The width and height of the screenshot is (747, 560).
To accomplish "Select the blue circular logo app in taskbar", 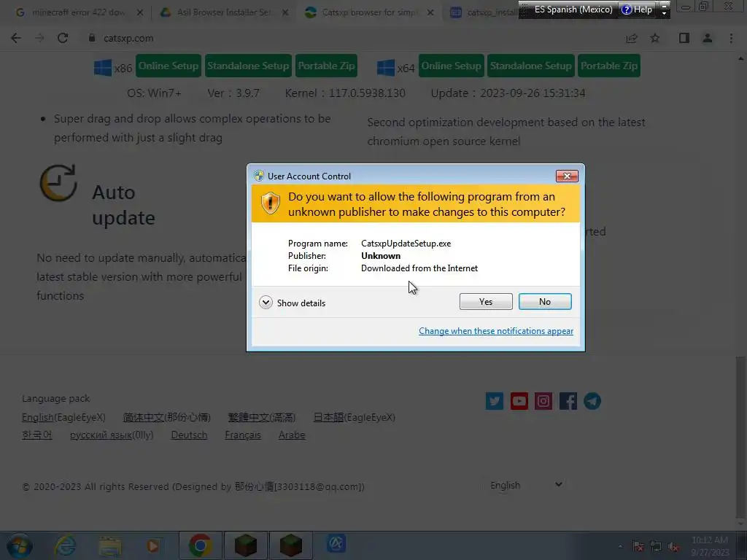I will tap(336, 544).
